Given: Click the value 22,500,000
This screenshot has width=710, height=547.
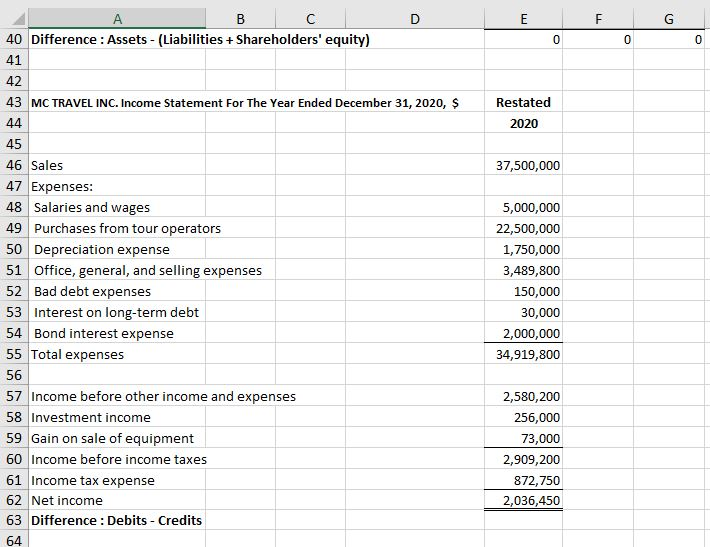Looking at the screenshot, I should point(528,229).
